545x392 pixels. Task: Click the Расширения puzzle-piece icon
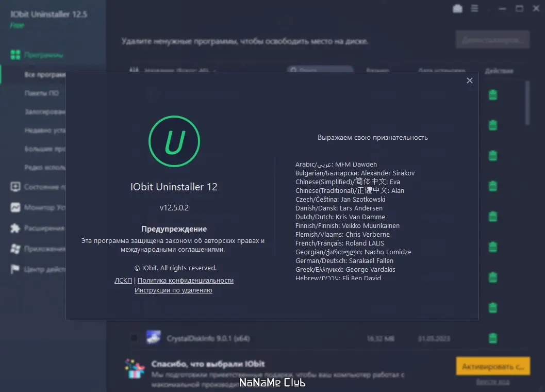(x=15, y=228)
